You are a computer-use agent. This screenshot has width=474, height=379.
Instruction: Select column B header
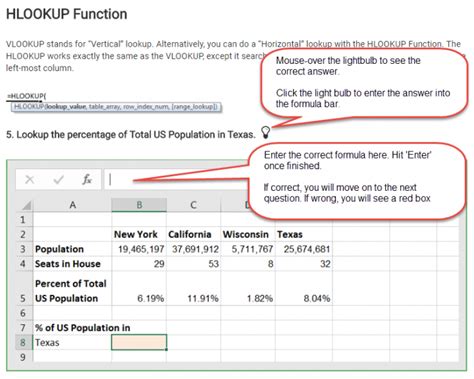tap(139, 205)
